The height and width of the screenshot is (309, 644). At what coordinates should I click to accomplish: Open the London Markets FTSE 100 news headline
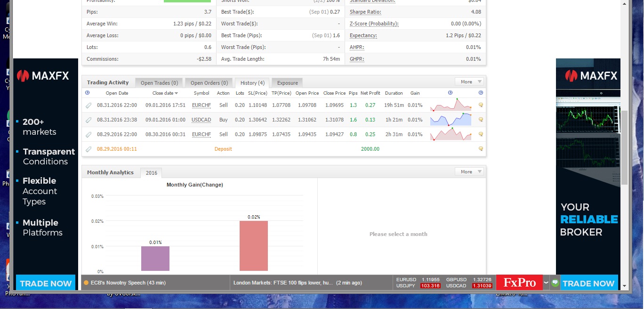(298, 283)
